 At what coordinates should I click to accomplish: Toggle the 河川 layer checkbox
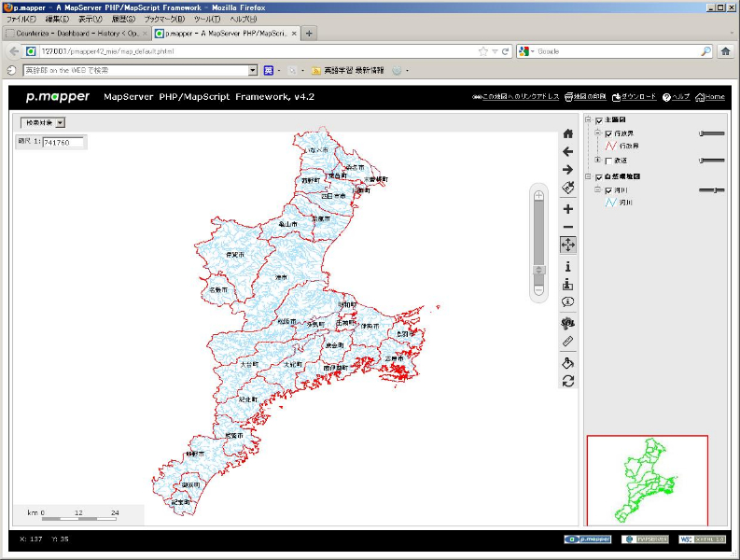pos(608,190)
